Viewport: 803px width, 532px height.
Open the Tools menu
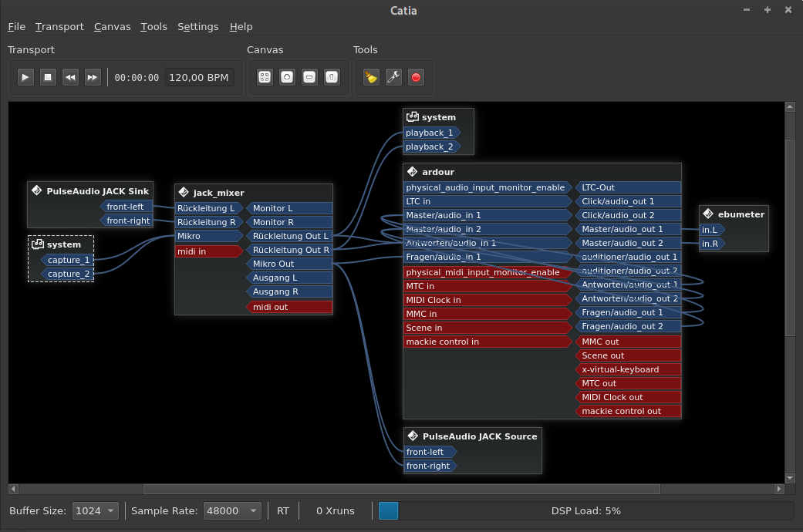point(154,27)
